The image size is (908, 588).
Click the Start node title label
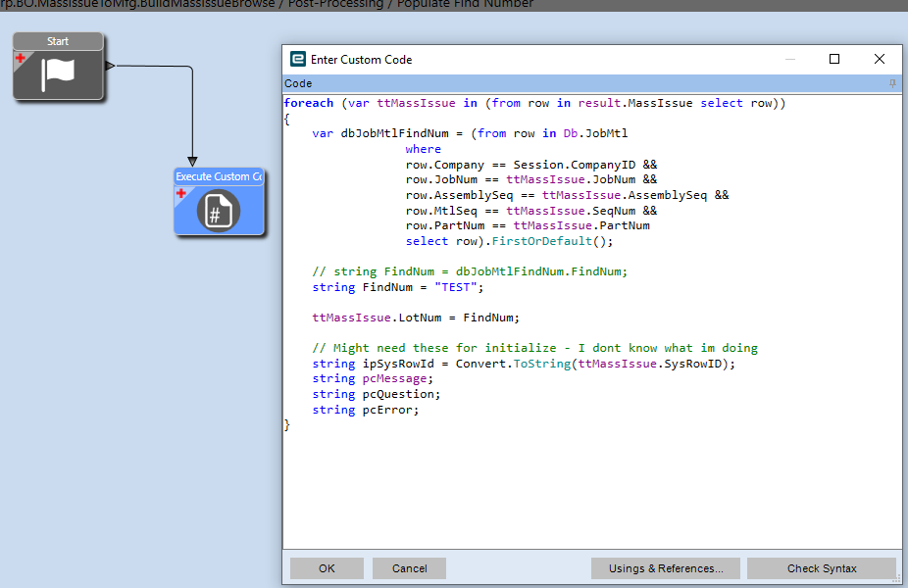pos(58,41)
